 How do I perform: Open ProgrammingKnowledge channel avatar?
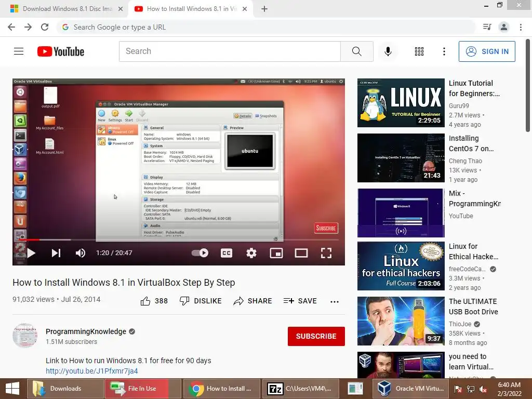[x=25, y=336]
